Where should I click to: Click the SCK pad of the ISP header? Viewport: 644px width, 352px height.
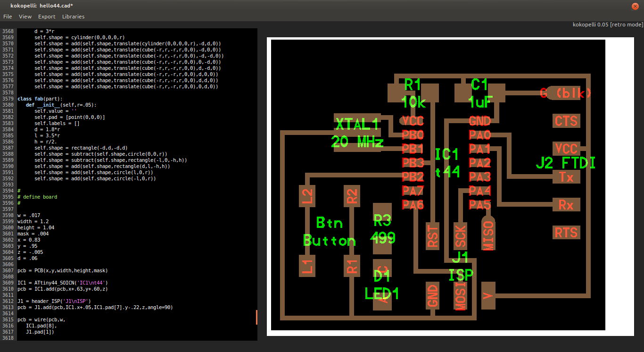tap(461, 236)
